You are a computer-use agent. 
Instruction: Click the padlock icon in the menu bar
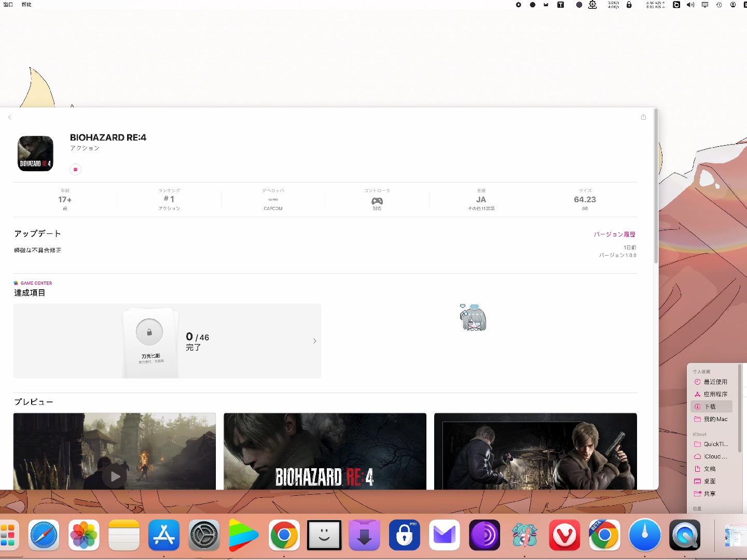point(629,5)
